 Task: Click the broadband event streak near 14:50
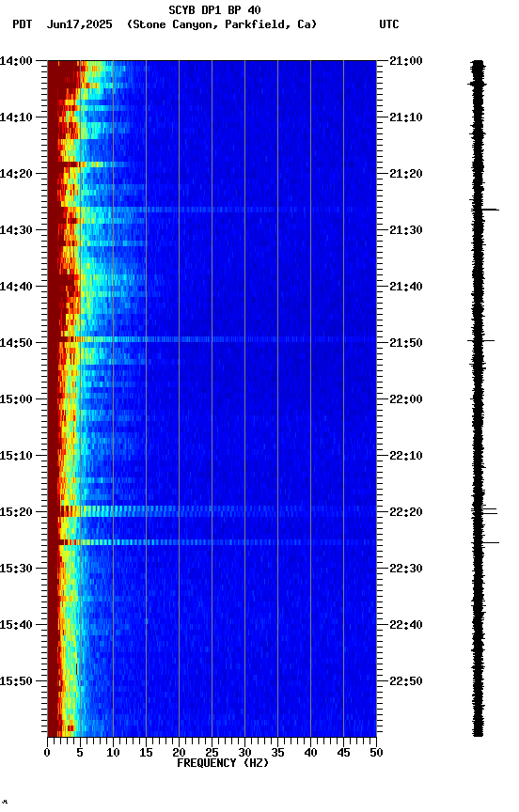pyautogui.click(x=212, y=339)
